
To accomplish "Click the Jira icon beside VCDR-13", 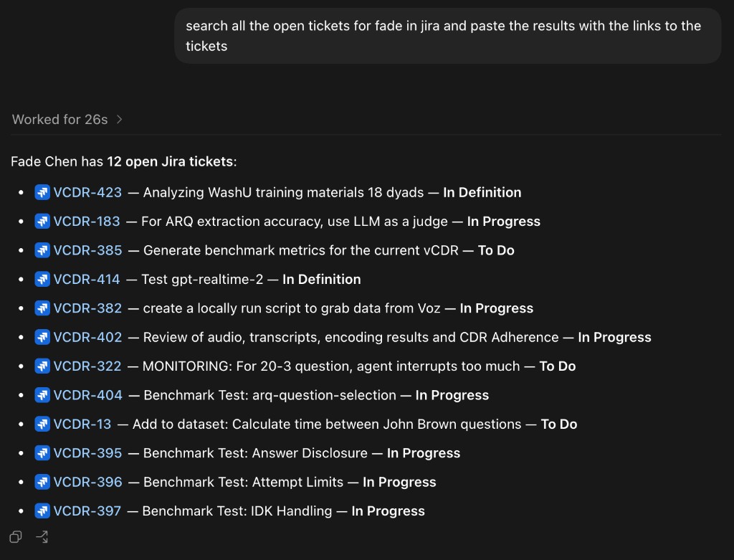I will (42, 424).
